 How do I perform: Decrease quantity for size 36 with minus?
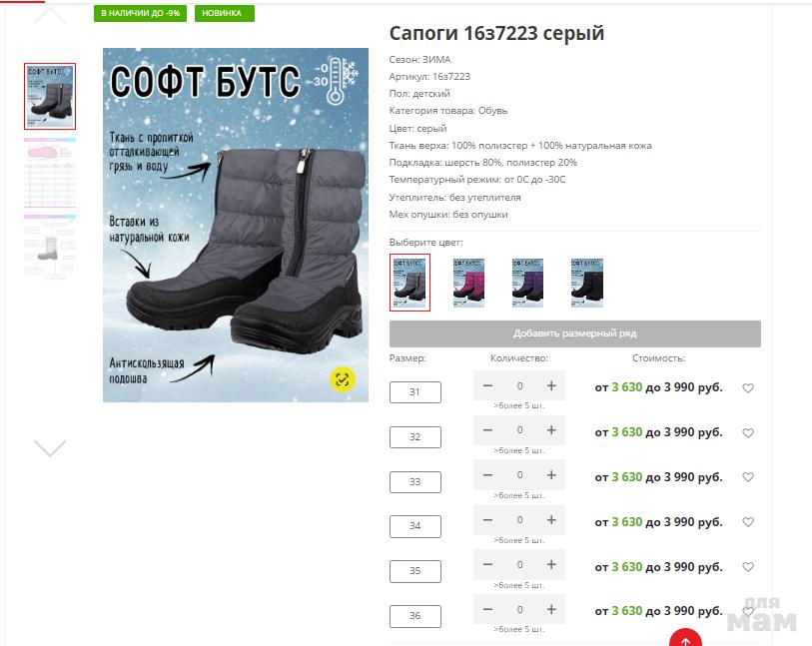pos(487,609)
